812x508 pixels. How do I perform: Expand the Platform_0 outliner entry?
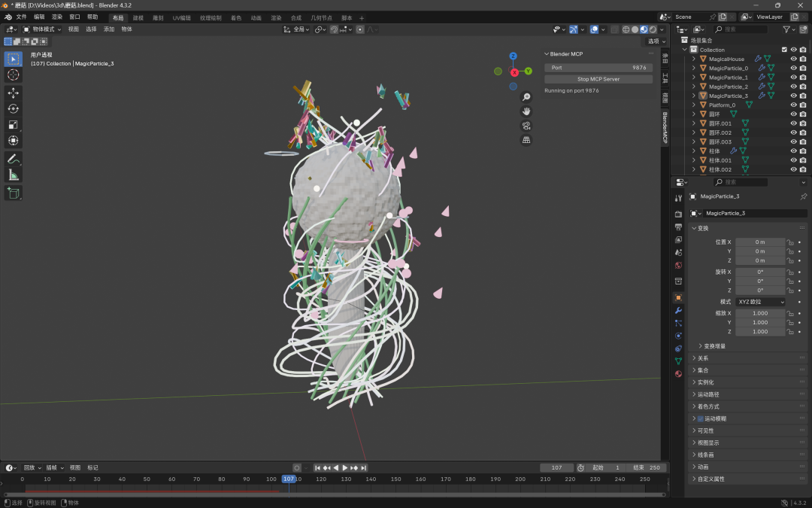[693, 105]
